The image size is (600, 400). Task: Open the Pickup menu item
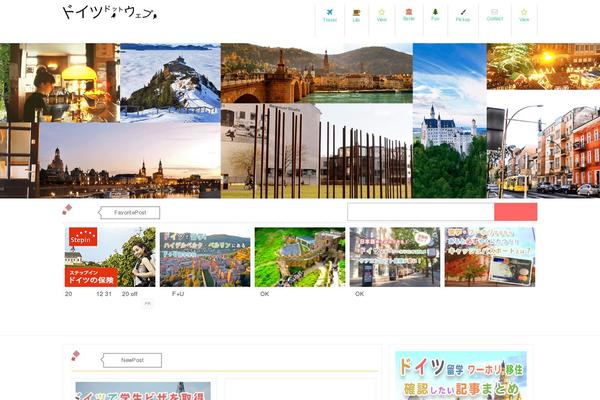pyautogui.click(x=463, y=16)
